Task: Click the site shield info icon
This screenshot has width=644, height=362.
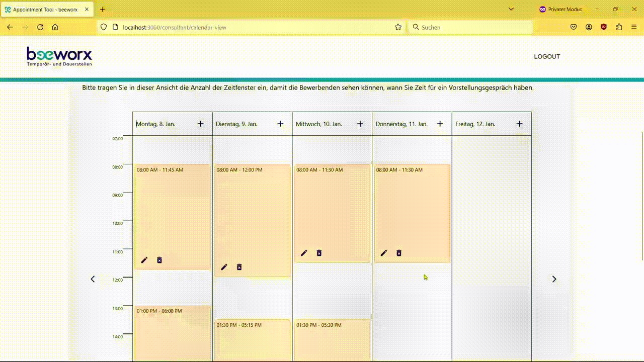Action: 104,27
